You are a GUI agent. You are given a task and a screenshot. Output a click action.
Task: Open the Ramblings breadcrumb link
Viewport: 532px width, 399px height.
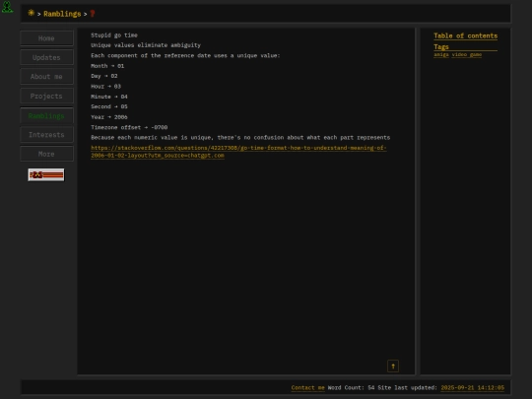pos(62,14)
